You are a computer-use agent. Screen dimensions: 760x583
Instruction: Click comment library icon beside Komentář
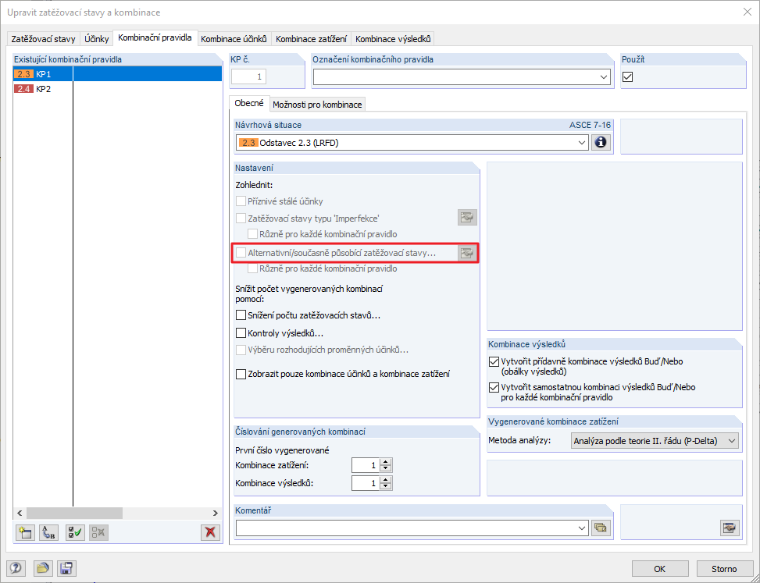(601, 528)
